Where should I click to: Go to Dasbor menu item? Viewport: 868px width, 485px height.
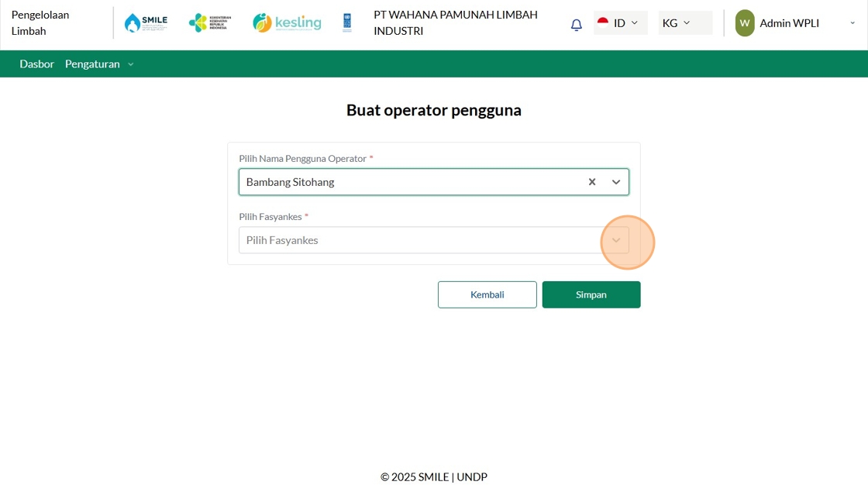[x=36, y=64]
